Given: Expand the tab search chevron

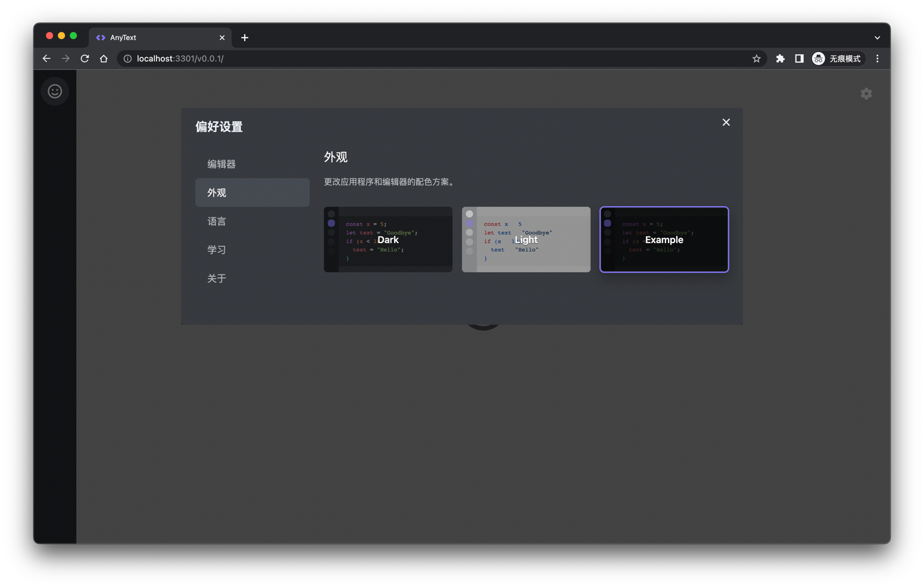Looking at the screenshot, I should pyautogui.click(x=877, y=38).
